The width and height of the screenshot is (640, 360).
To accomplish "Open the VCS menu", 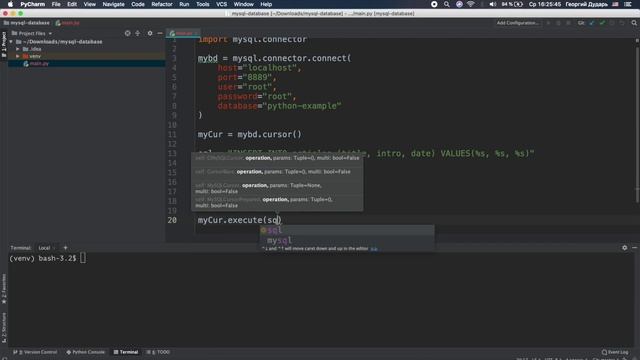I will click(221, 4).
